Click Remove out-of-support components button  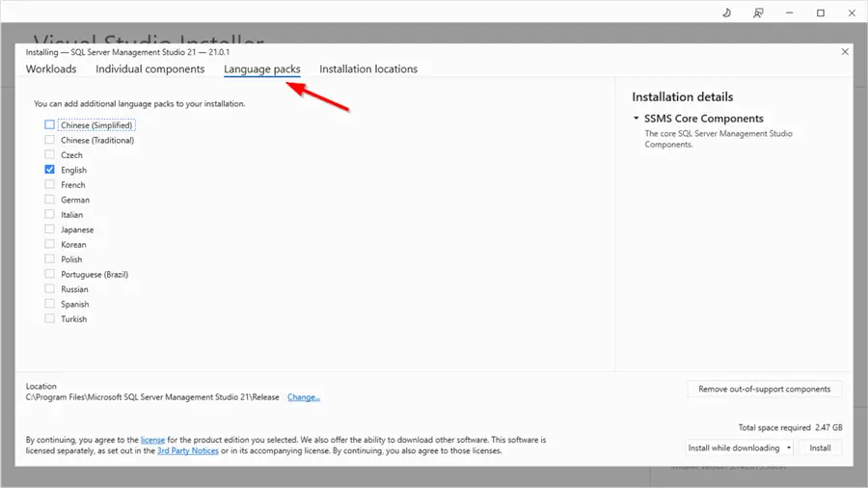click(x=765, y=389)
